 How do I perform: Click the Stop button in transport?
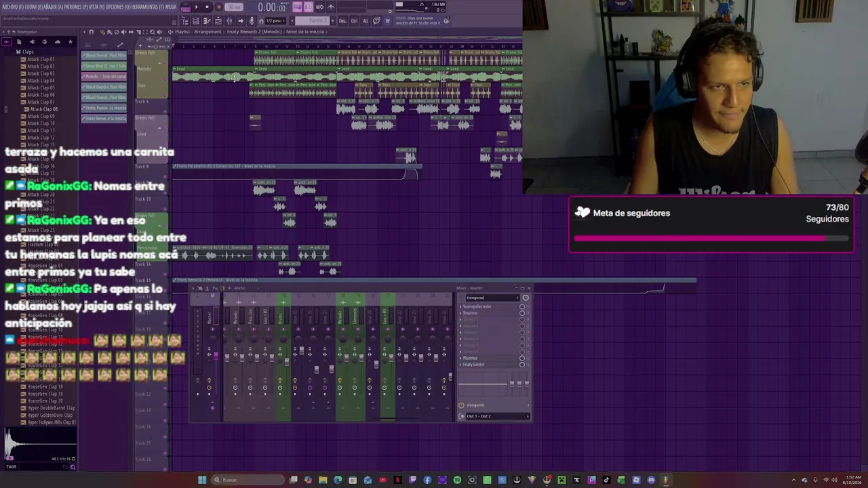coord(207,7)
